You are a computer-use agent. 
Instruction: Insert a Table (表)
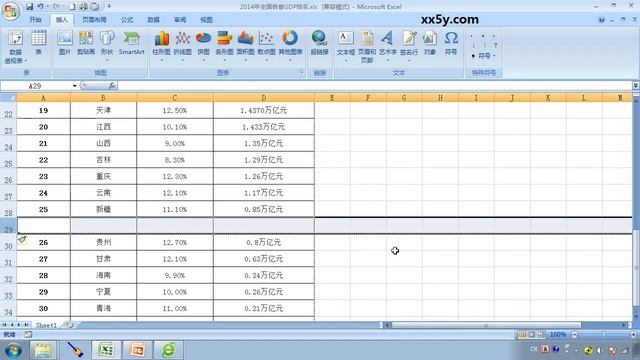click(39, 43)
